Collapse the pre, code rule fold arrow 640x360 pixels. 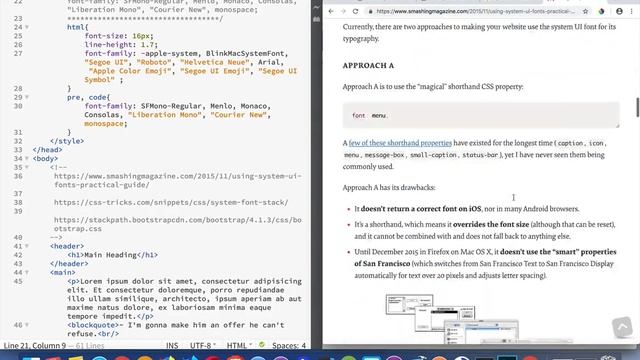27,97
